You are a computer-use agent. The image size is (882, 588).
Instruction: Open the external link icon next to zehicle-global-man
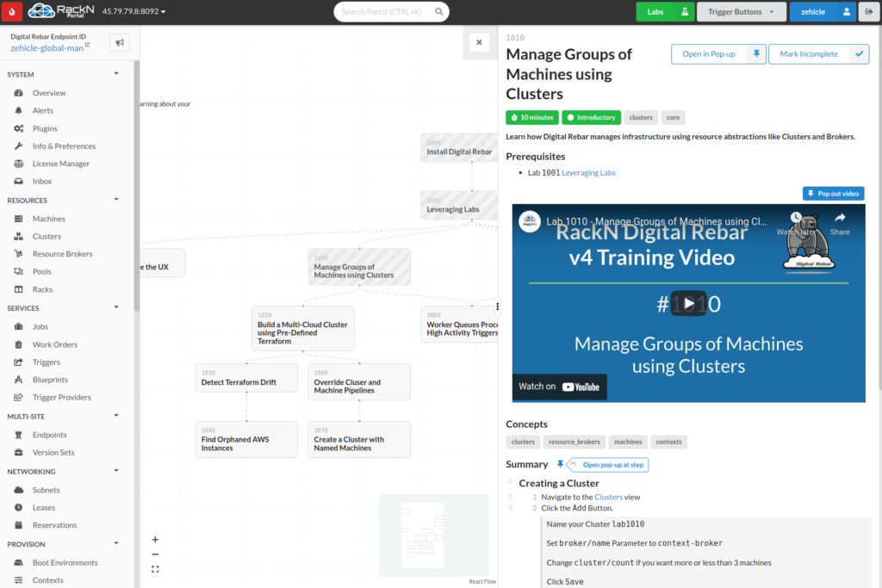88,45
